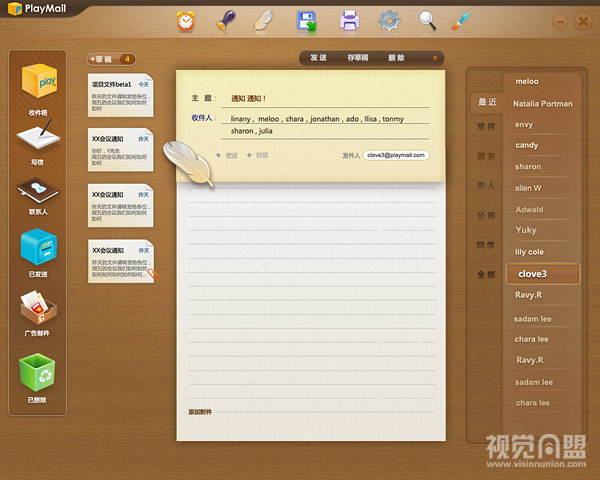Click the draft count badge 4

(x=127, y=59)
